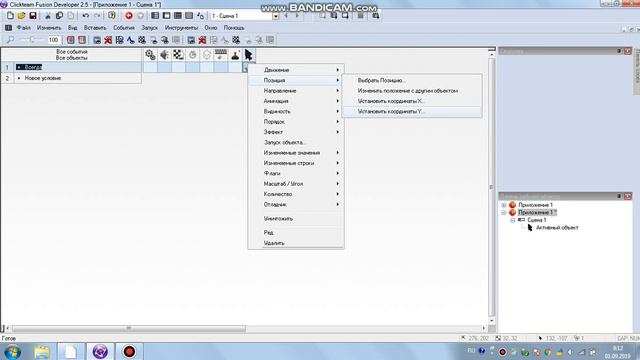This screenshot has width=640, height=360.
Task: Open the Изменяемые строки submenu
Action: (296, 163)
